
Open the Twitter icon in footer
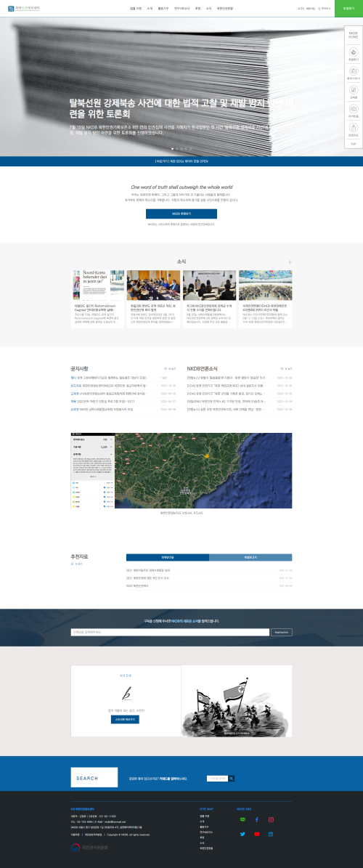tap(242, 834)
